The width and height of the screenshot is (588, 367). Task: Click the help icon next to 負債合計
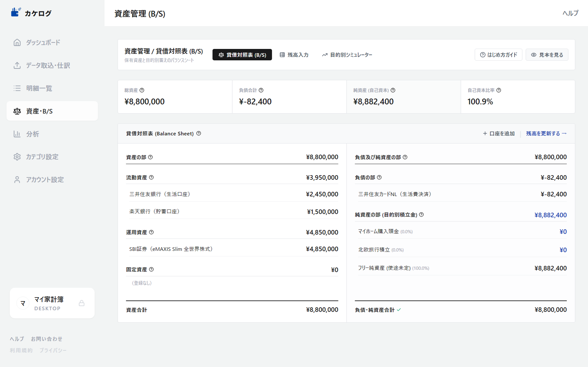click(x=261, y=90)
